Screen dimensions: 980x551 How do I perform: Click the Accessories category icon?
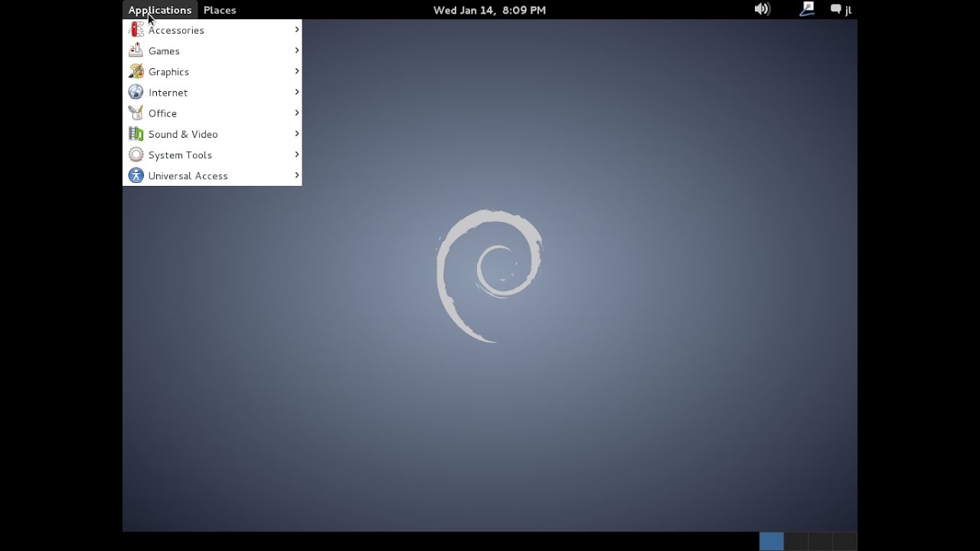tap(136, 30)
